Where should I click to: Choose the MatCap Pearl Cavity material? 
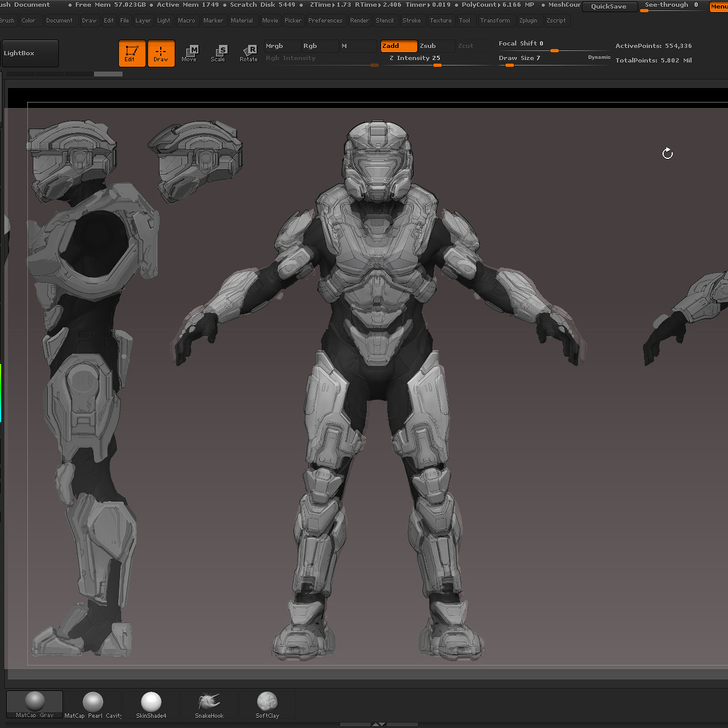pyautogui.click(x=93, y=705)
